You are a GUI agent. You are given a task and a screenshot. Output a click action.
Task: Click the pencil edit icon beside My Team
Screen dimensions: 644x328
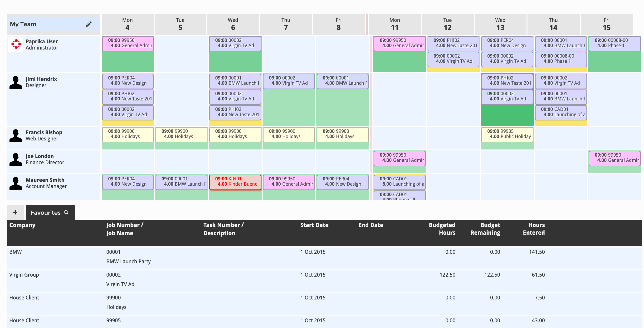[x=88, y=24]
